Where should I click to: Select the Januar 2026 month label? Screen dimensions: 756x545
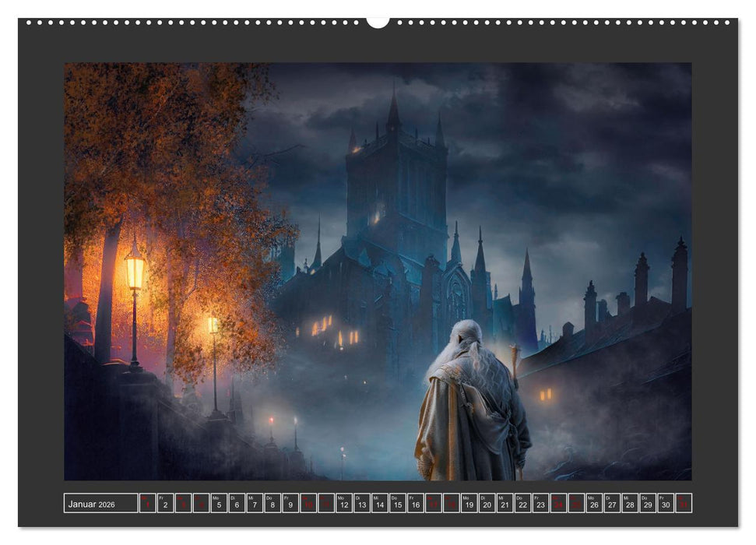(101, 502)
